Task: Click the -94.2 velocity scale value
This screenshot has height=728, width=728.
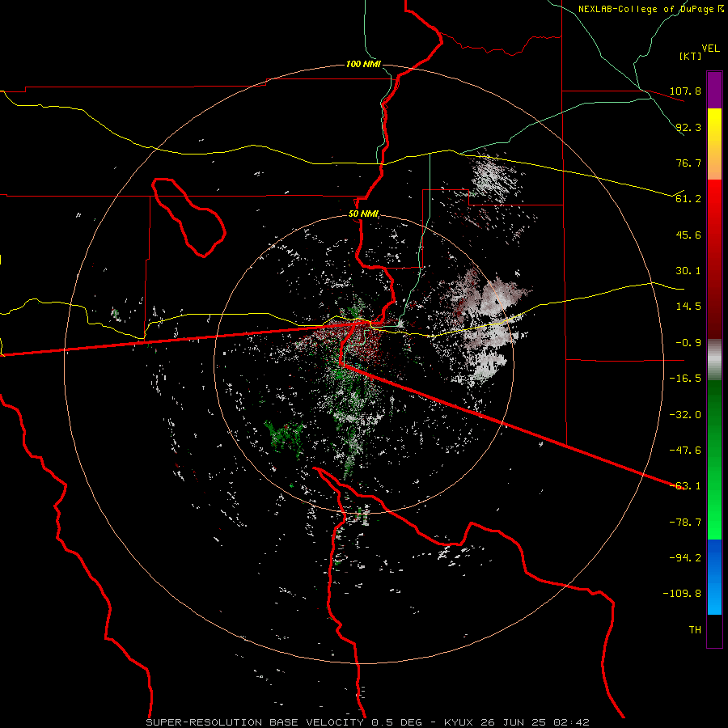Action: (x=685, y=558)
